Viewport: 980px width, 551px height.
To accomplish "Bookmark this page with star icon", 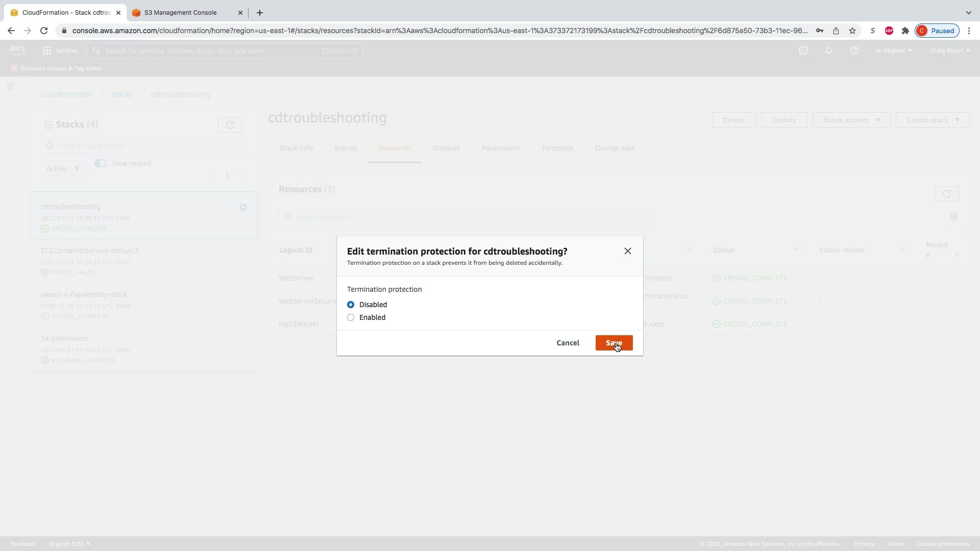I will [852, 31].
